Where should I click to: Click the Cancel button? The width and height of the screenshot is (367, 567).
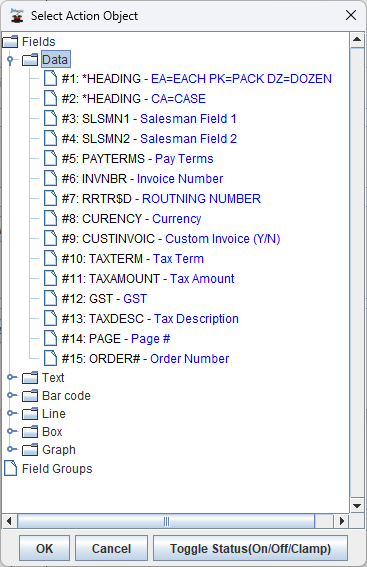(111, 548)
